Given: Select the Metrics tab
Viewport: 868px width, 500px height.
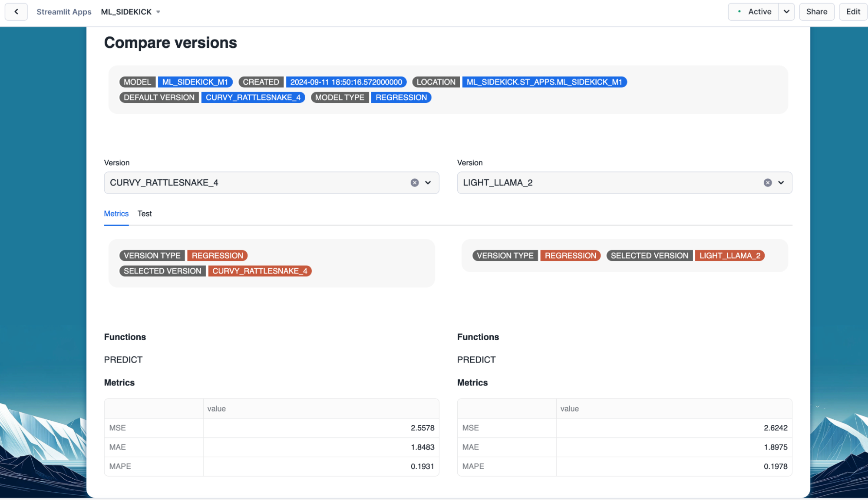Looking at the screenshot, I should 116,214.
